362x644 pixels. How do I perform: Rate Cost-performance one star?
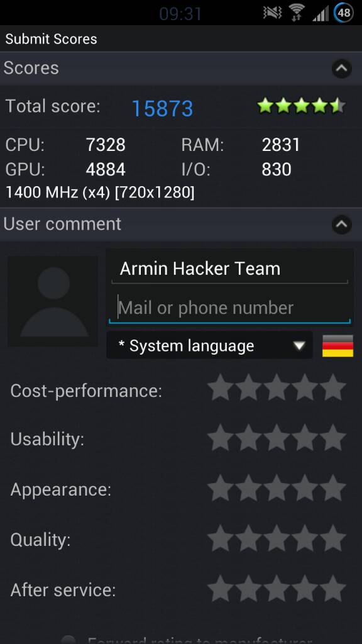click(221, 387)
